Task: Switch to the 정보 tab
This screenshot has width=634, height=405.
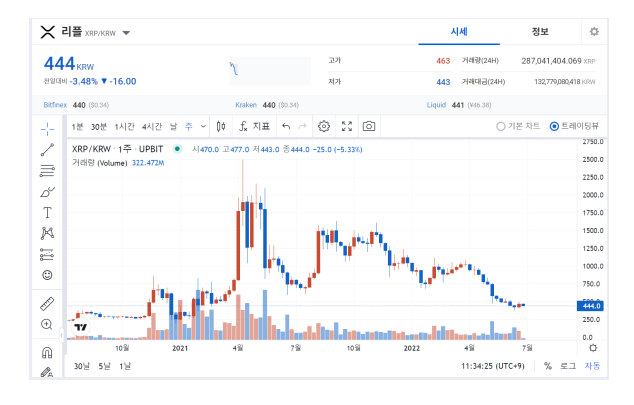Action: (540, 32)
